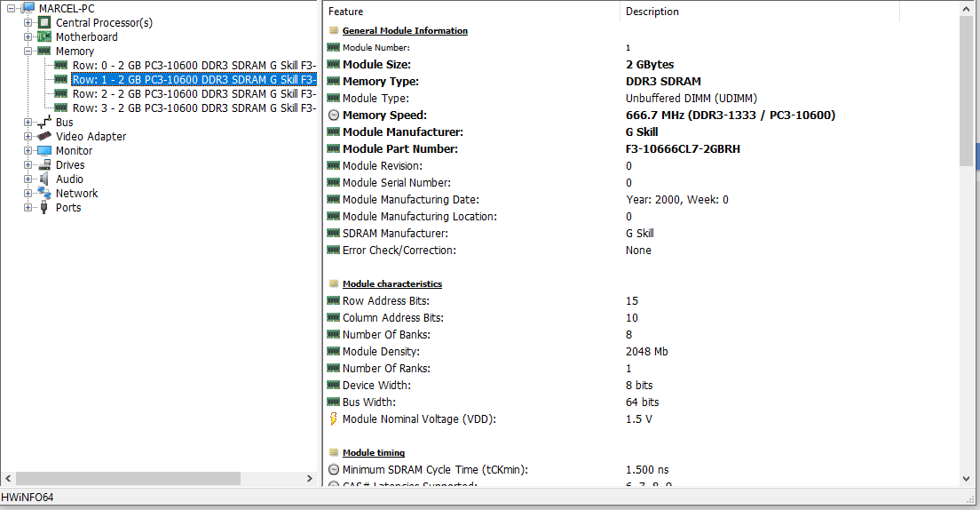This screenshot has width=980, height=510.
Task: Click the tree panel horizontal scrollbar thumb
Action: pyautogui.click(x=128, y=478)
